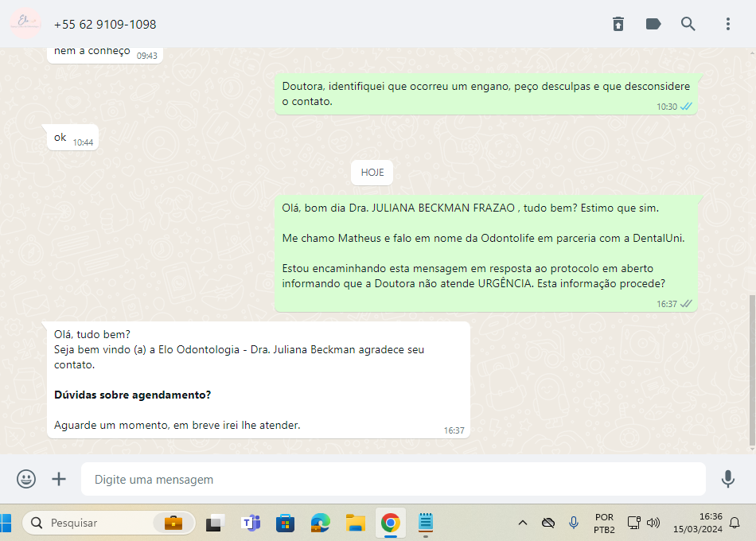Click the 'Me chamo Matheus' message line
The width and height of the screenshot is (756, 541).
pos(483,238)
